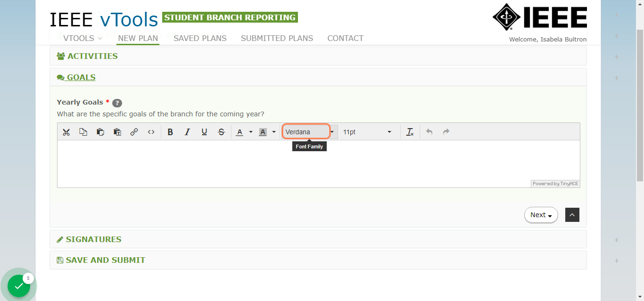Click the green checkmark badge icon
This screenshot has height=301, width=644.
19,286
